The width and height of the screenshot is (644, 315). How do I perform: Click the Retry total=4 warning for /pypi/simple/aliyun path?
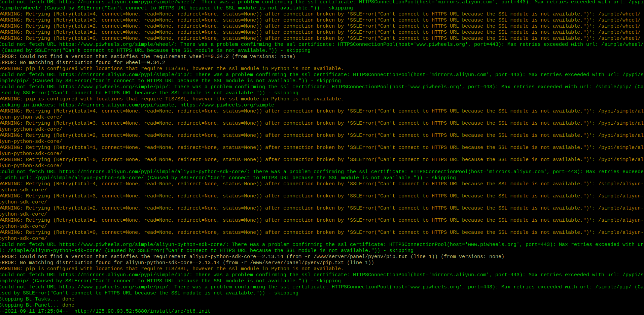click(322, 114)
